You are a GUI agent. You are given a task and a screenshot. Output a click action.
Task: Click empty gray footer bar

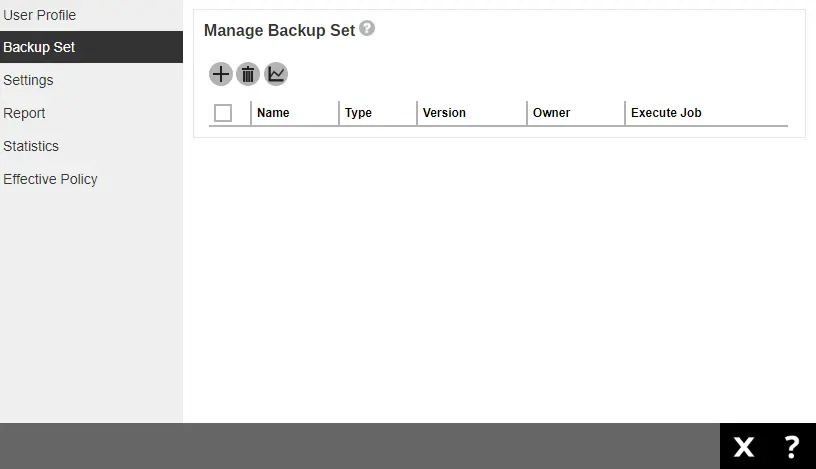point(360,446)
